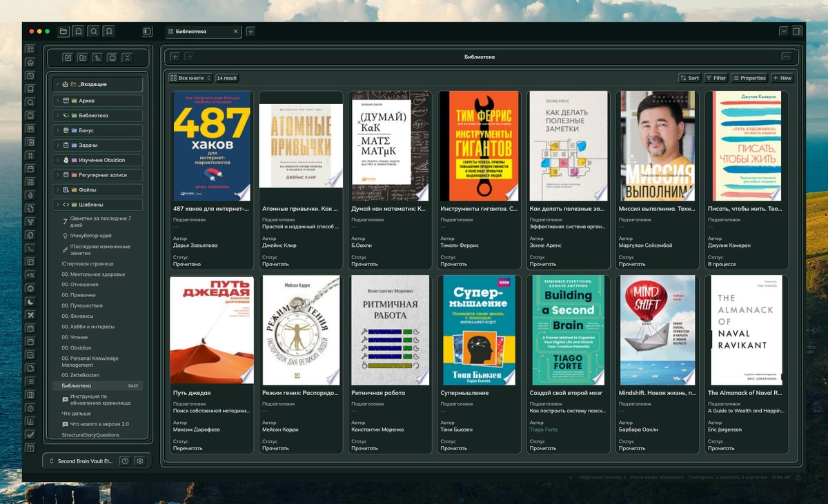Close the Библиотека tab
Viewport: 828px width, 504px height.
[236, 31]
